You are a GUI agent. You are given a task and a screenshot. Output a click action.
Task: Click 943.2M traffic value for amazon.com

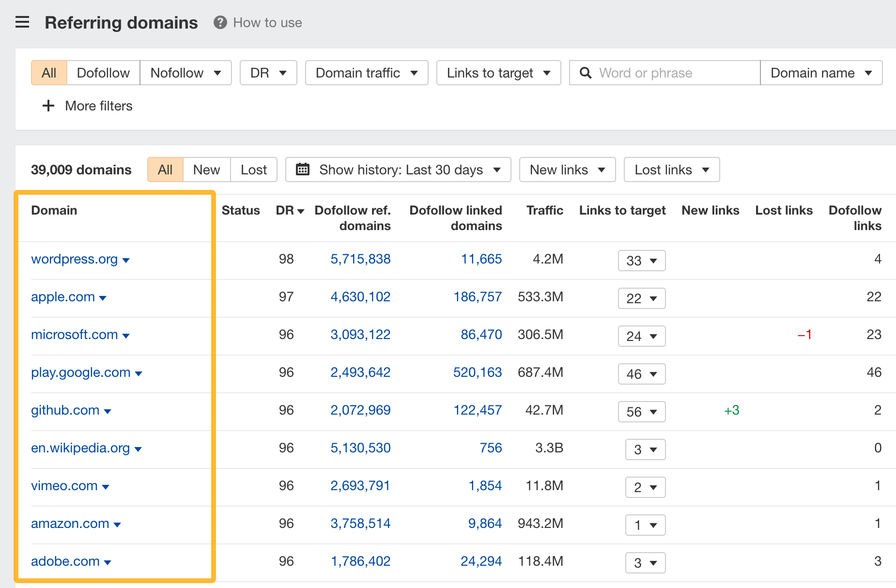click(541, 524)
